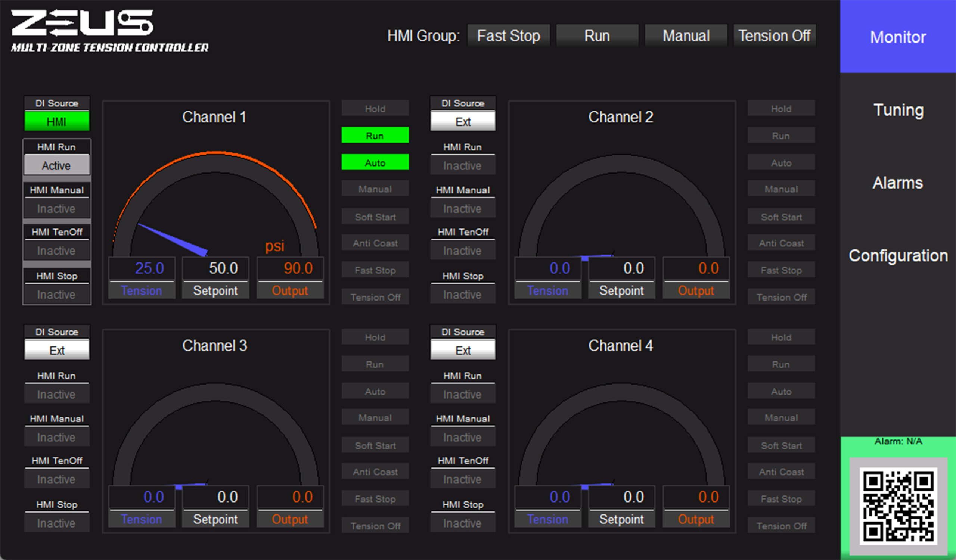This screenshot has height=560, width=956.
Task: Select Channel 4 Setpoint value field
Action: (622, 497)
